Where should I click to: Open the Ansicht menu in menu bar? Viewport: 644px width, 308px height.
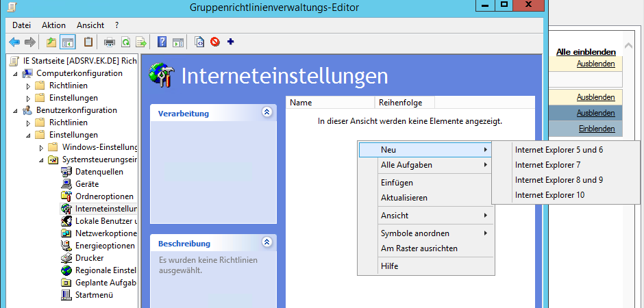[90, 25]
